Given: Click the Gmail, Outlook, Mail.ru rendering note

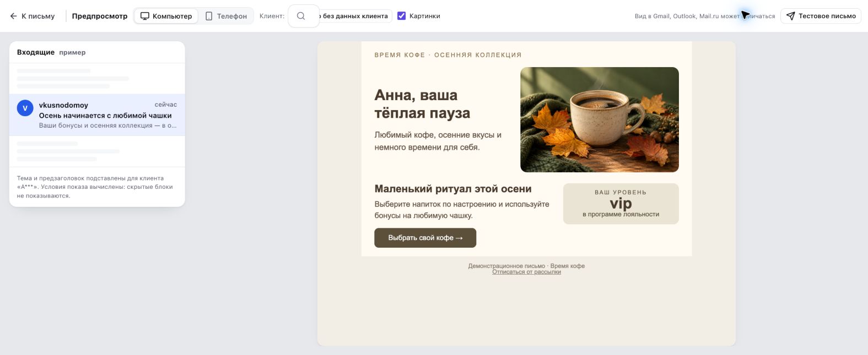Looking at the screenshot, I should coord(704,16).
